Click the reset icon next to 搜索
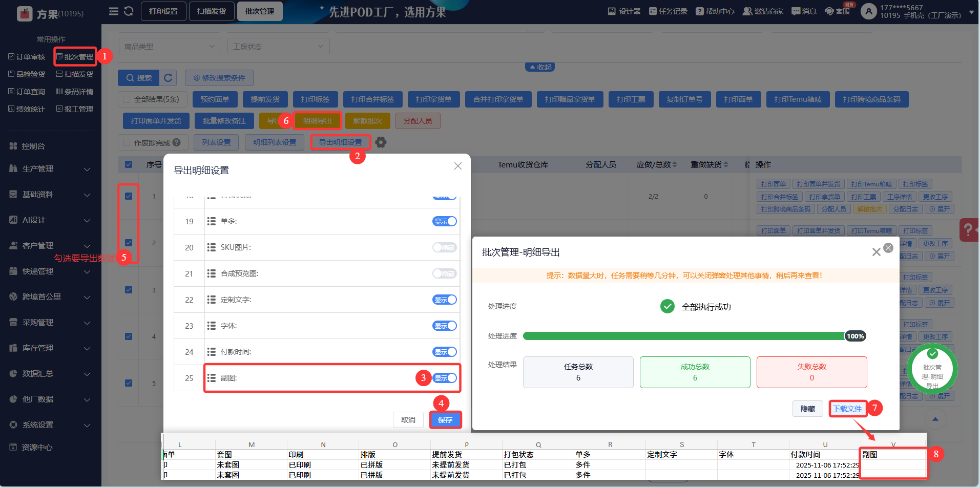The width and height of the screenshot is (980, 488). [168, 78]
